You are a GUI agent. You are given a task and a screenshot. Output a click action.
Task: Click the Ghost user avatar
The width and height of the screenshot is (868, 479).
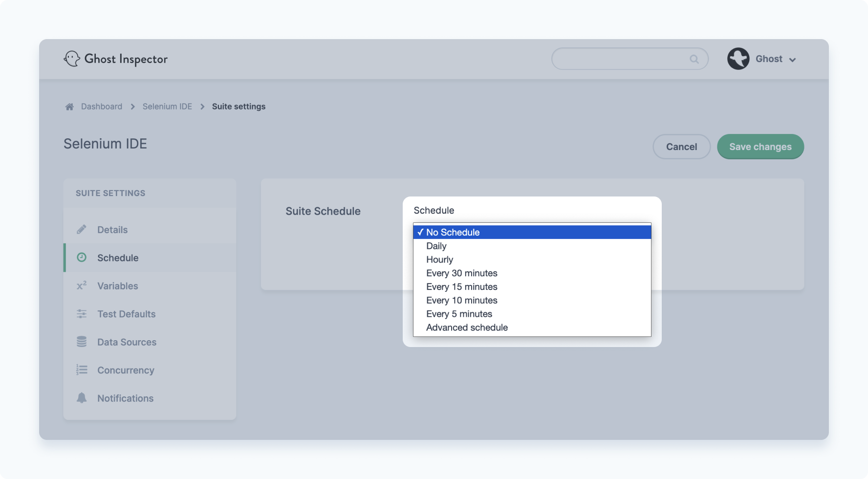(738, 59)
